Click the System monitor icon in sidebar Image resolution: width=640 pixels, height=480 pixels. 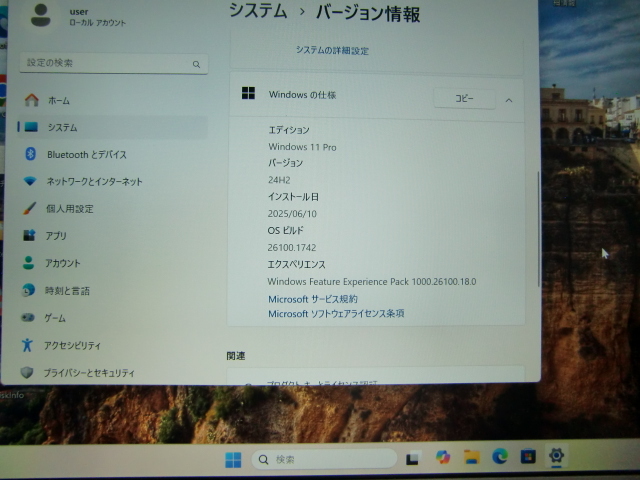coord(31,127)
